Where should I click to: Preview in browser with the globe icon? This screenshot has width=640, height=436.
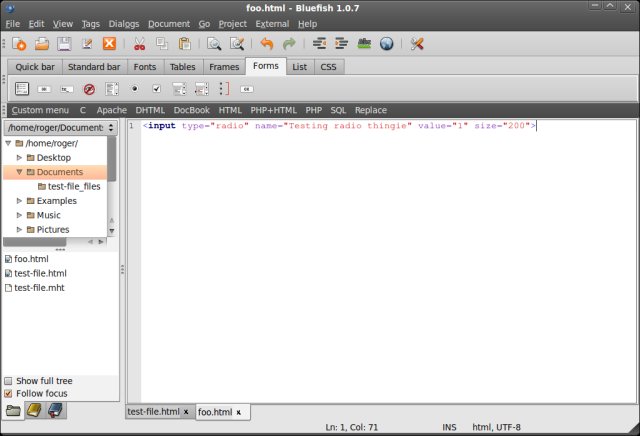click(x=386, y=44)
